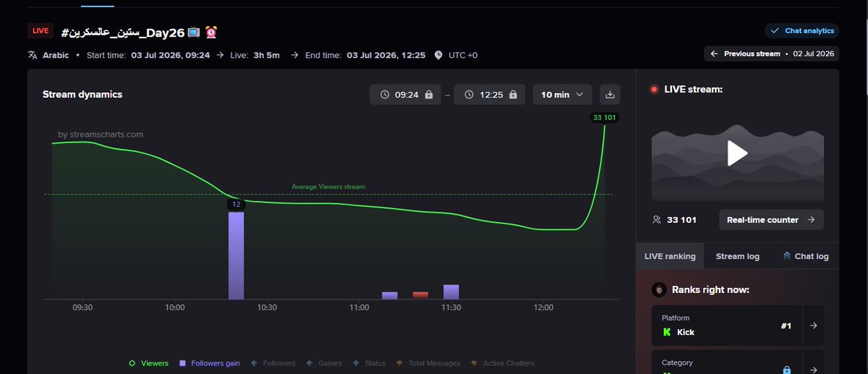Open the Kick platform rank arrow

(x=813, y=326)
